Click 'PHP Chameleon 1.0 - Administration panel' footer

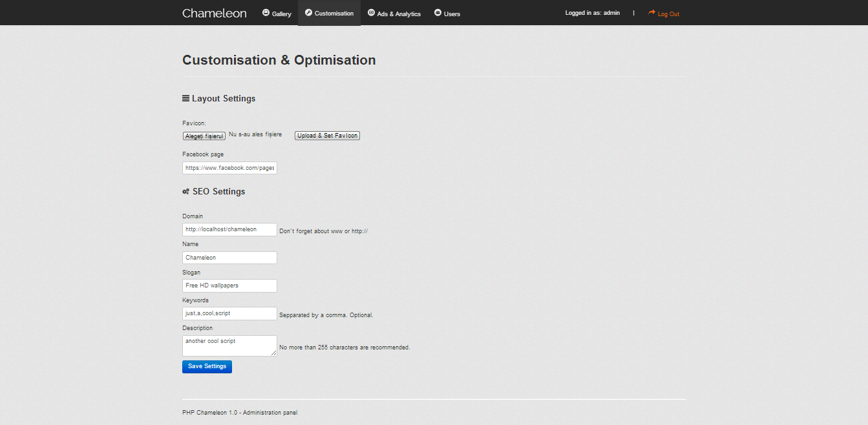coord(240,413)
